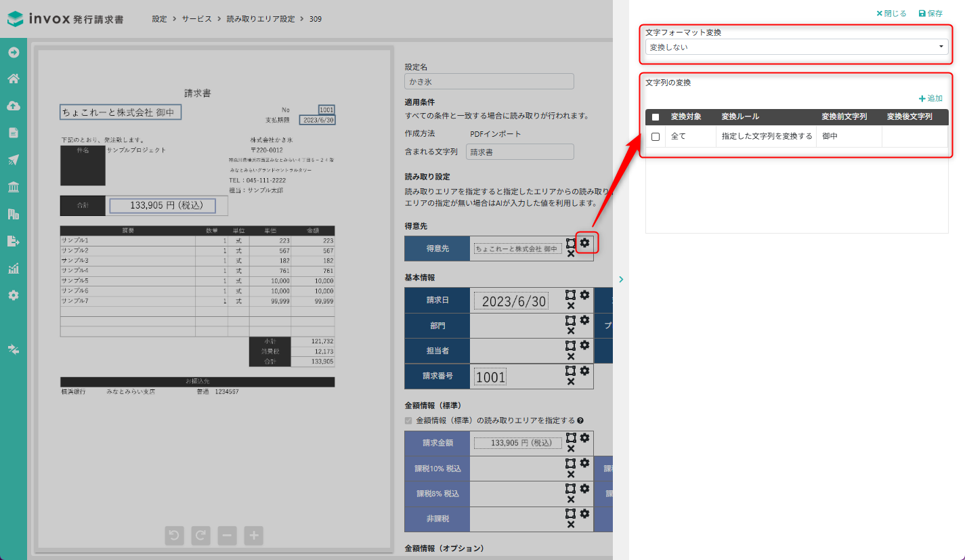
Task: Rotate the invoice preview counterclockwise
Action: point(174,536)
